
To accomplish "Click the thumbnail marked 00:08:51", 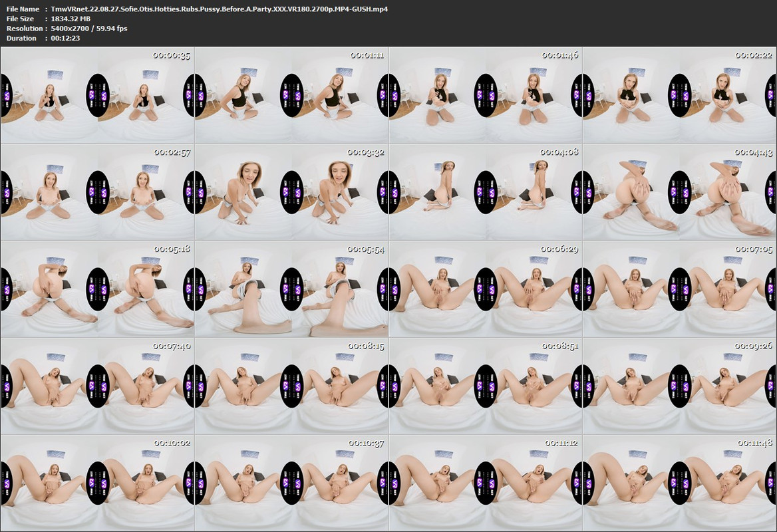I will pyautogui.click(x=486, y=386).
